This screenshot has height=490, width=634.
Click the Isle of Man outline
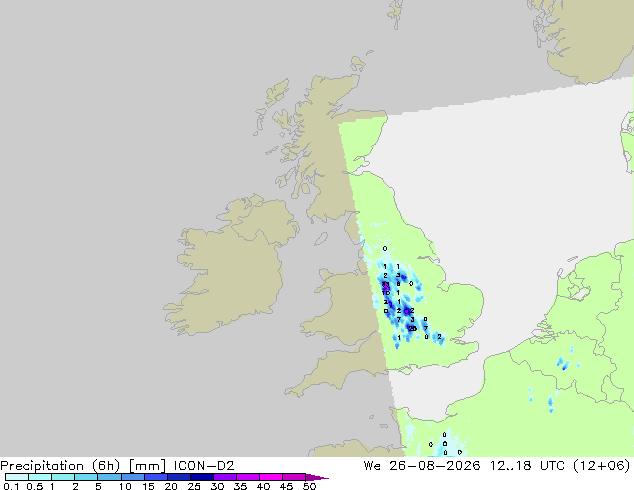click(321, 239)
